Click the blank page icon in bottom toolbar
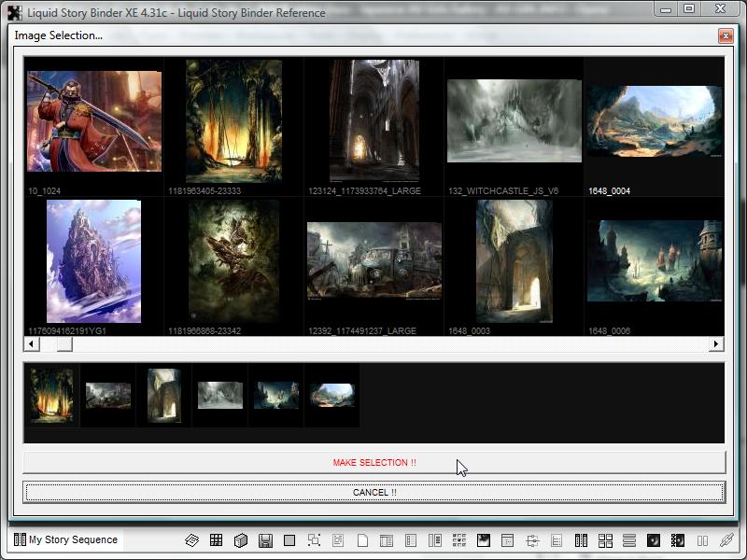This screenshot has height=560, width=747. (x=362, y=540)
